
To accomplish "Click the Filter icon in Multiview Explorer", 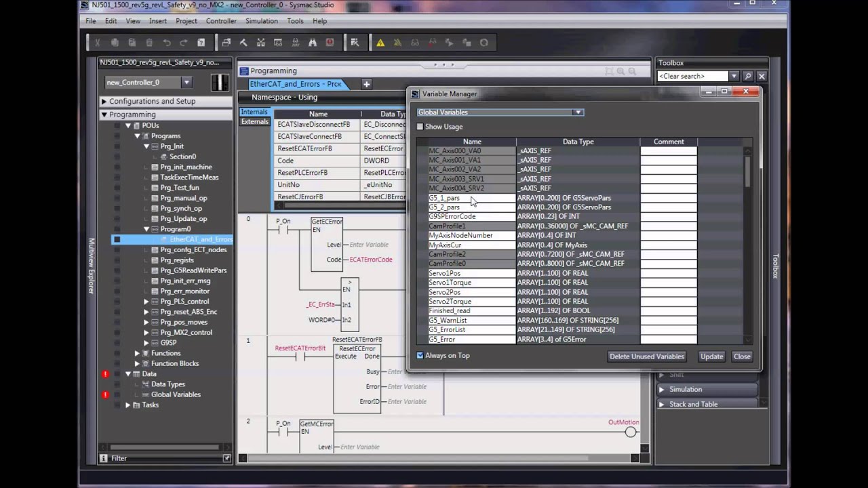I will 104,458.
